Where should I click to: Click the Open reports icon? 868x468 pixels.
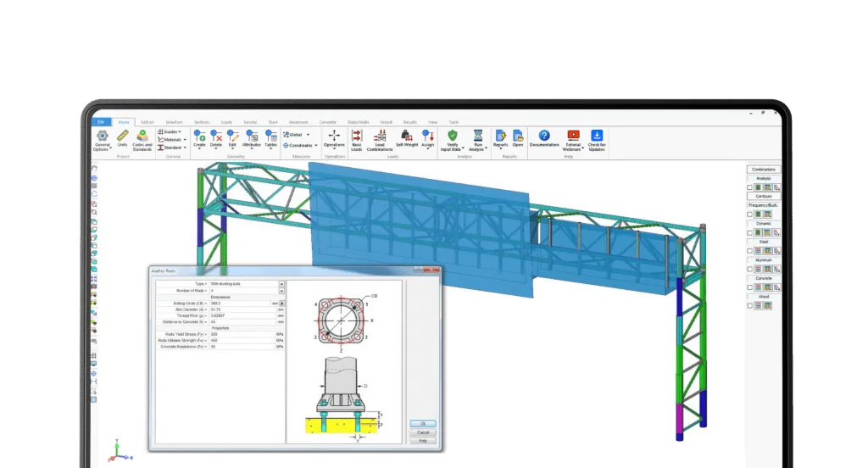[518, 135]
